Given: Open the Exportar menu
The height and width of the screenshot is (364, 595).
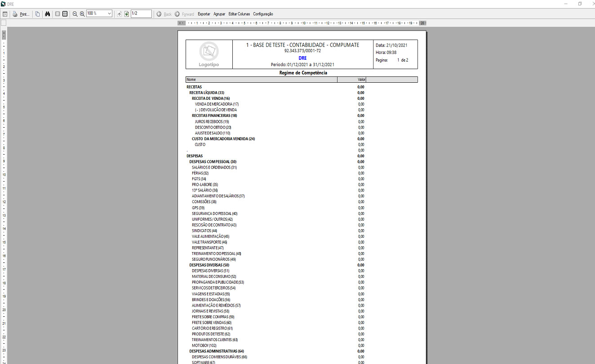Looking at the screenshot, I should coord(204,14).
